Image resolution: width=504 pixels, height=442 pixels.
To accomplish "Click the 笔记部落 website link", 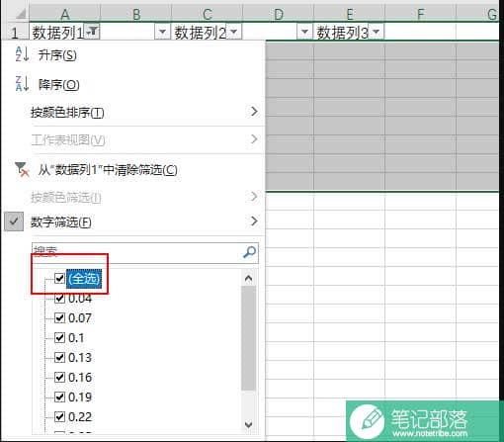I will 430,433.
